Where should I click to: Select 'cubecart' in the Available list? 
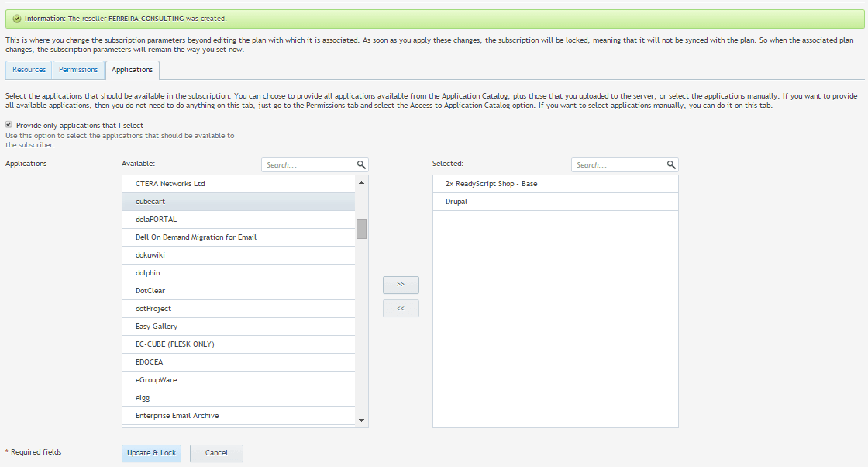[239, 202]
